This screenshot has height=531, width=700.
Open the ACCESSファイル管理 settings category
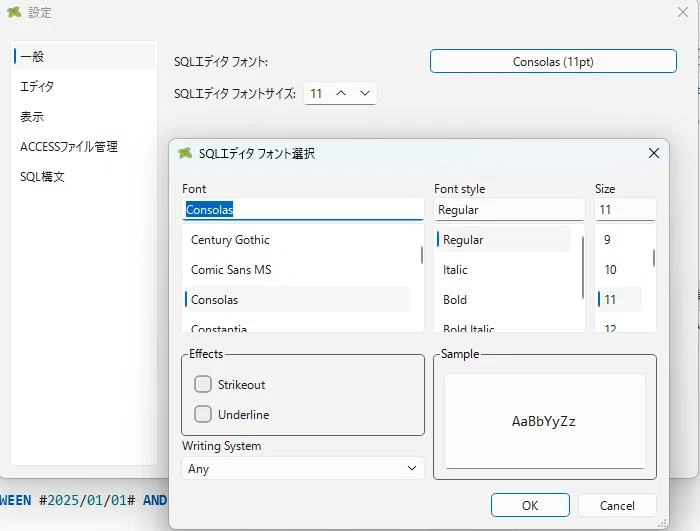pos(83,146)
